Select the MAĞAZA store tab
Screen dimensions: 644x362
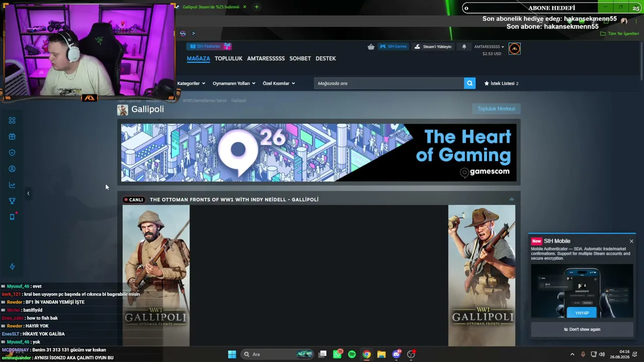pyautogui.click(x=198, y=59)
